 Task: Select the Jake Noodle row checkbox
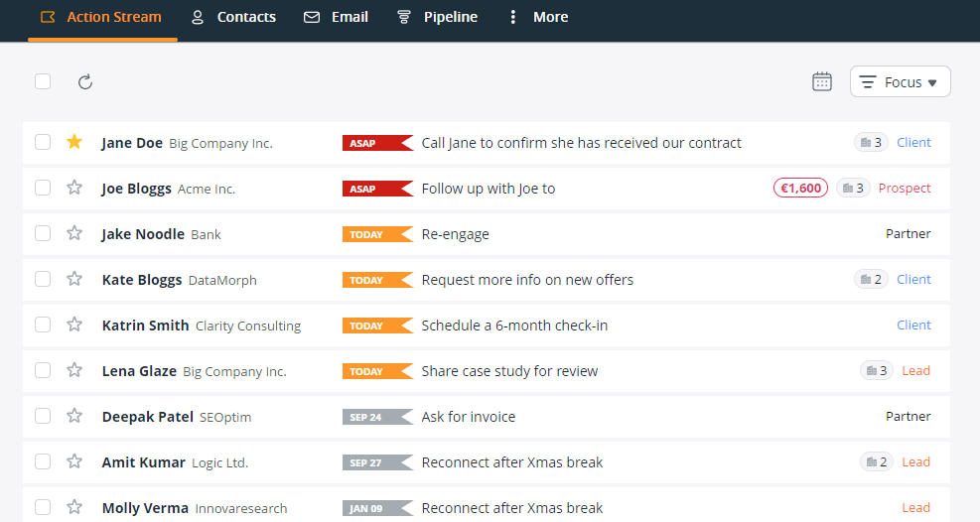(x=43, y=233)
